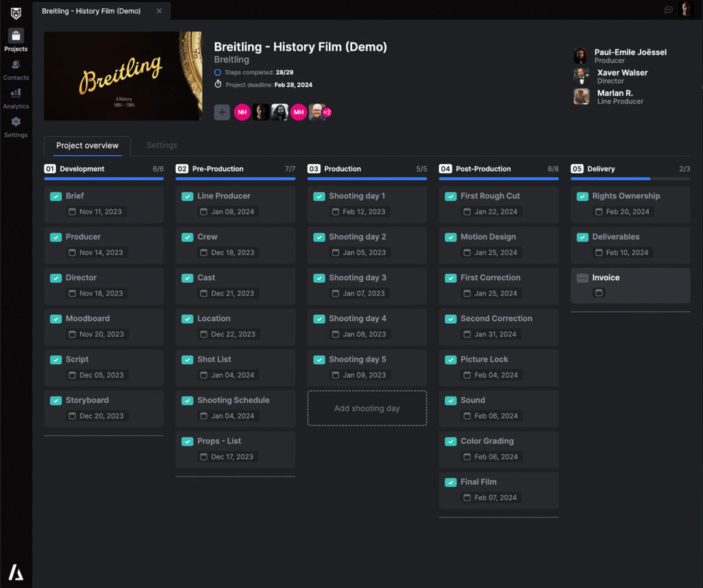Select the 01 Development phase header

click(x=104, y=169)
